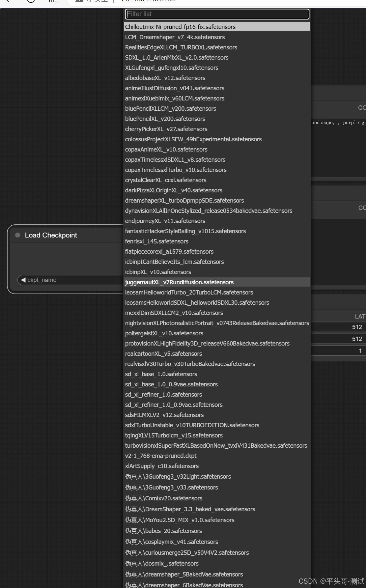This screenshot has width=366, height=588.
Task: Choose turbovisionxlSuperFastXLBasedOnNew_tvxlV431Bakedvae.safetensors
Action: tap(217, 446)
